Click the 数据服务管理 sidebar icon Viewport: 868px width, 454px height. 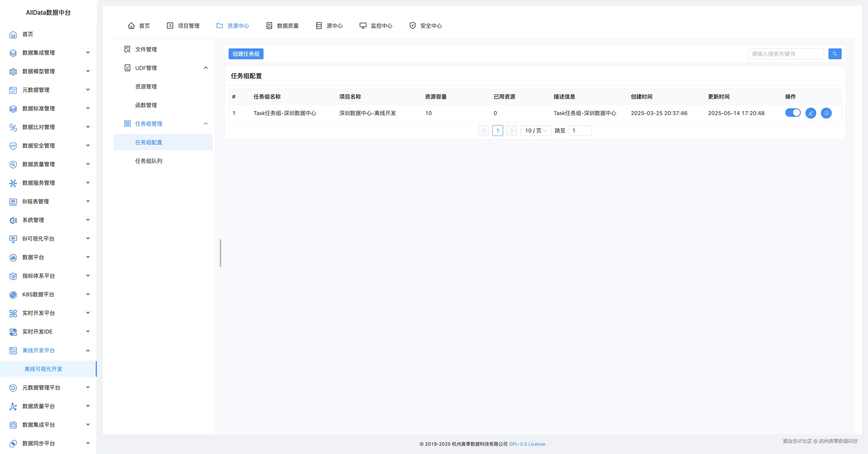[13, 183]
